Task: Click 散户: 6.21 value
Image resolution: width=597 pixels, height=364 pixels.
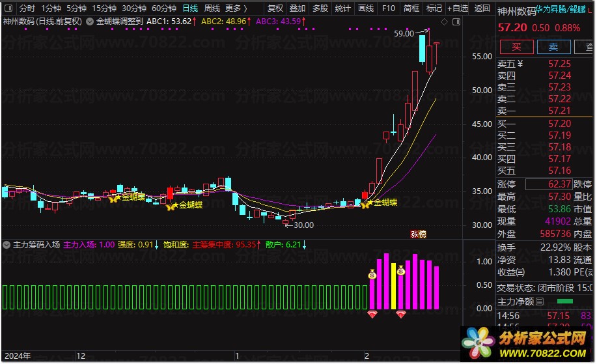Action: tap(286, 244)
